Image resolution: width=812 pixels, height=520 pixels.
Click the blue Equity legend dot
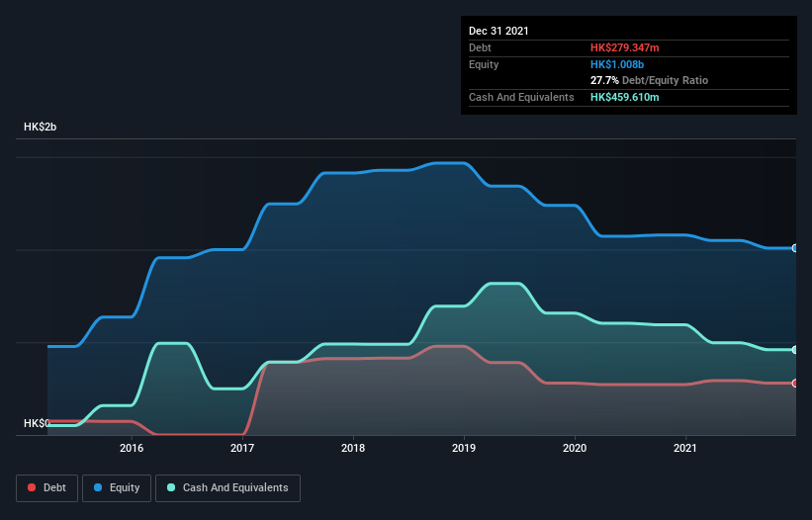click(98, 487)
